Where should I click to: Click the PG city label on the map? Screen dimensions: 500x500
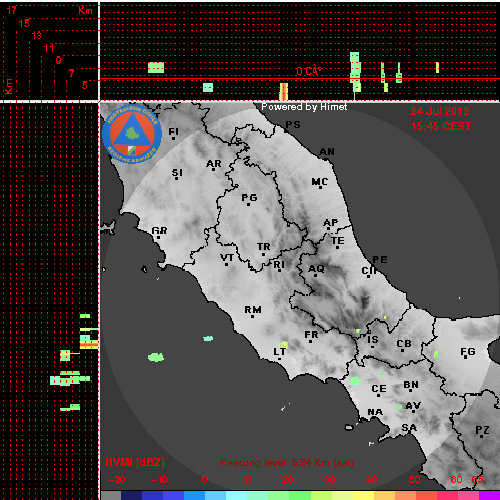(x=249, y=198)
